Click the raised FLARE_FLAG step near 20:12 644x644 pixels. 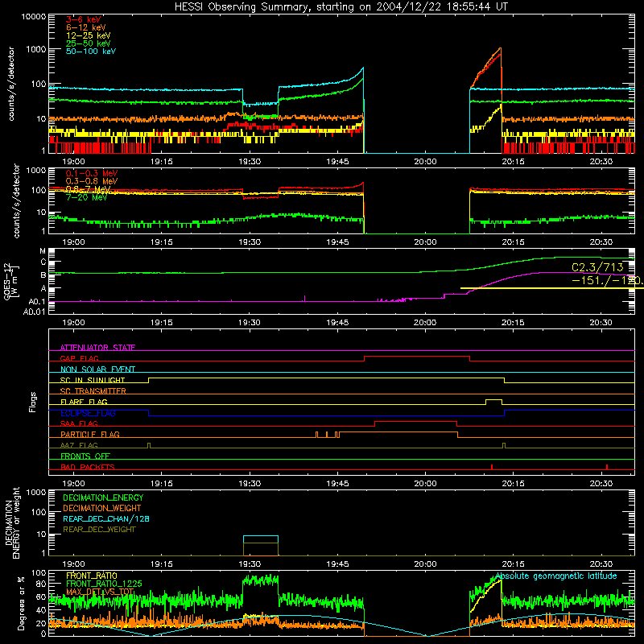pos(493,400)
